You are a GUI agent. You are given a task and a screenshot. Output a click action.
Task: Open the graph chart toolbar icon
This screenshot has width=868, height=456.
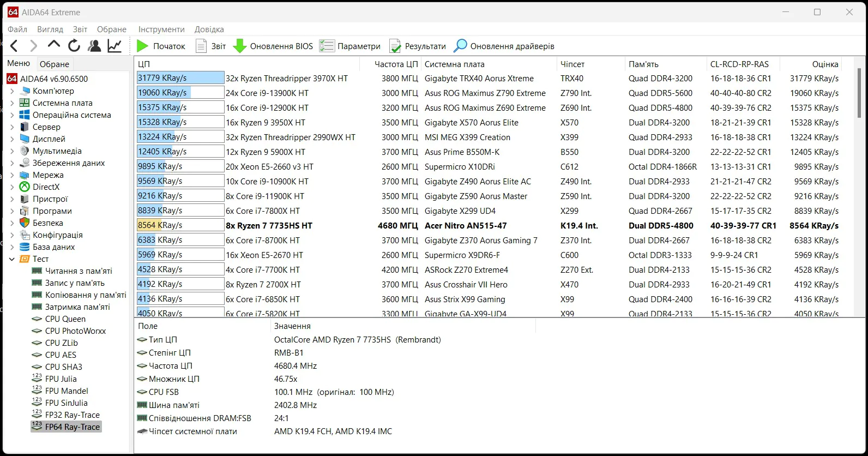(x=114, y=46)
